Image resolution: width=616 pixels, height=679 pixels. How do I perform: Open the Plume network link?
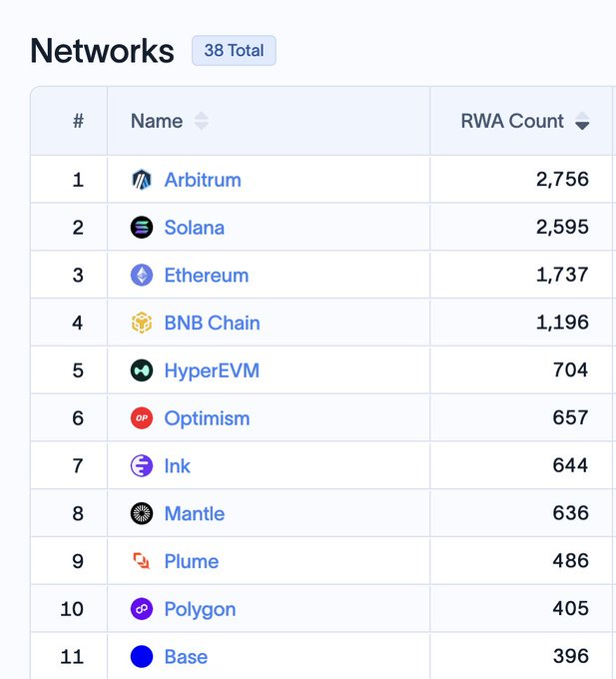(x=192, y=561)
